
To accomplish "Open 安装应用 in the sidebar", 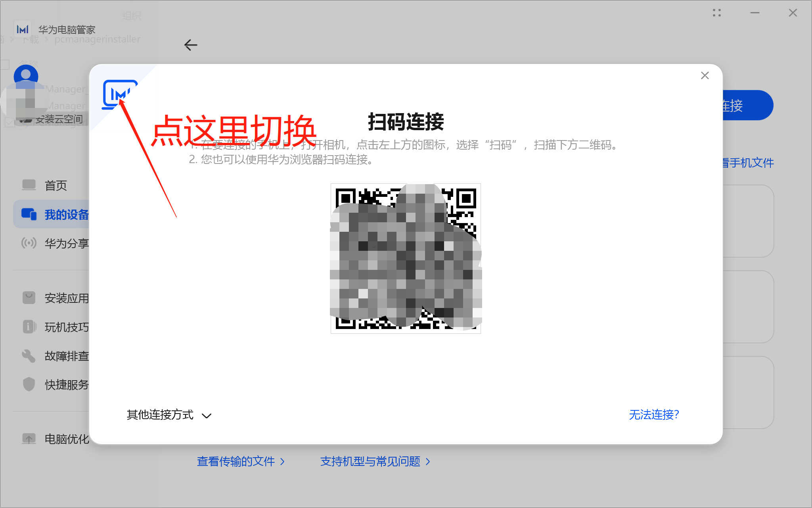I will [52, 298].
